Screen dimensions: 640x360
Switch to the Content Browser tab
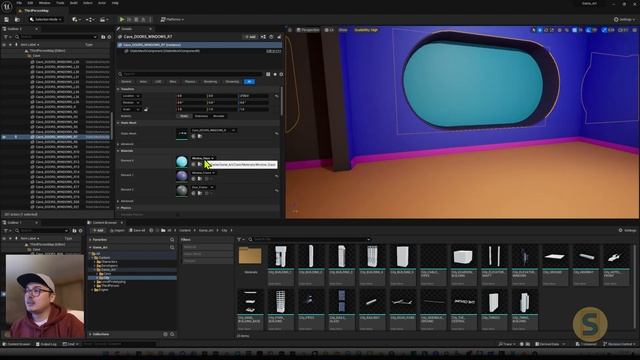click(x=104, y=222)
